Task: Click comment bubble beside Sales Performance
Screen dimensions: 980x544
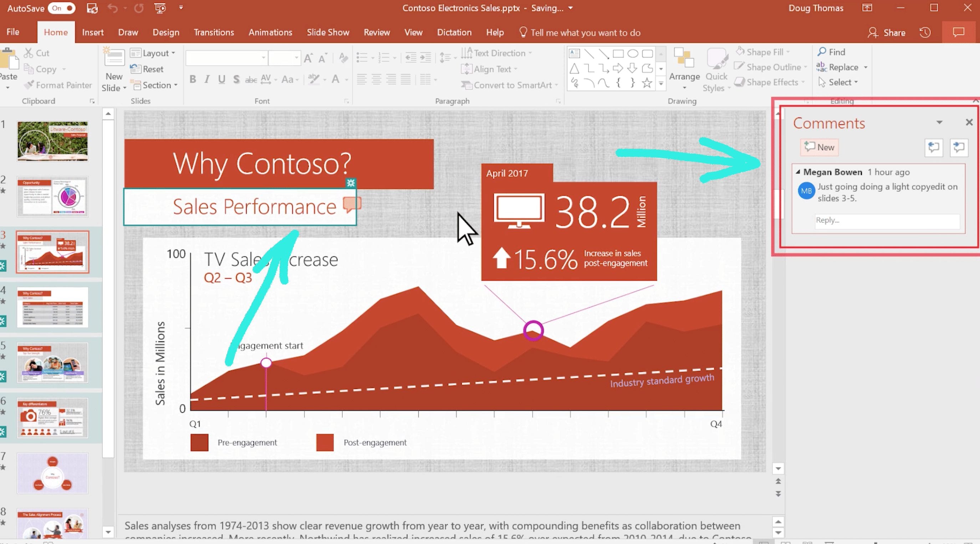Action: (x=352, y=205)
